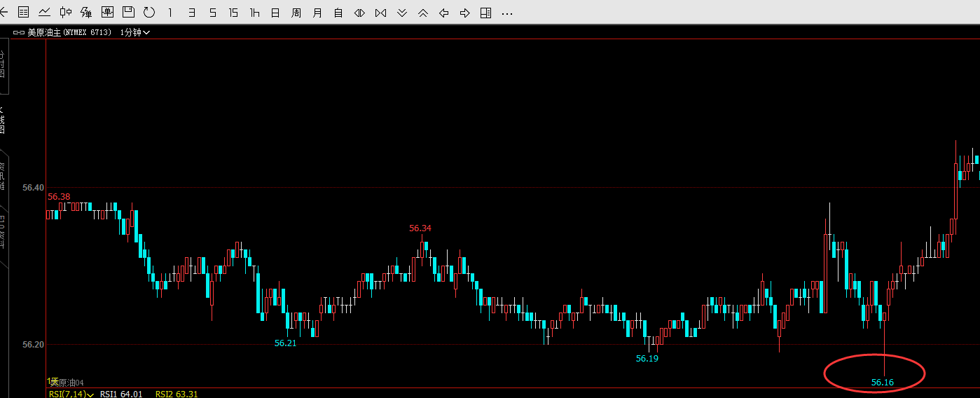This screenshot has width=980, height=398.
Task: Select the 1-minute period button
Action: (x=170, y=13)
